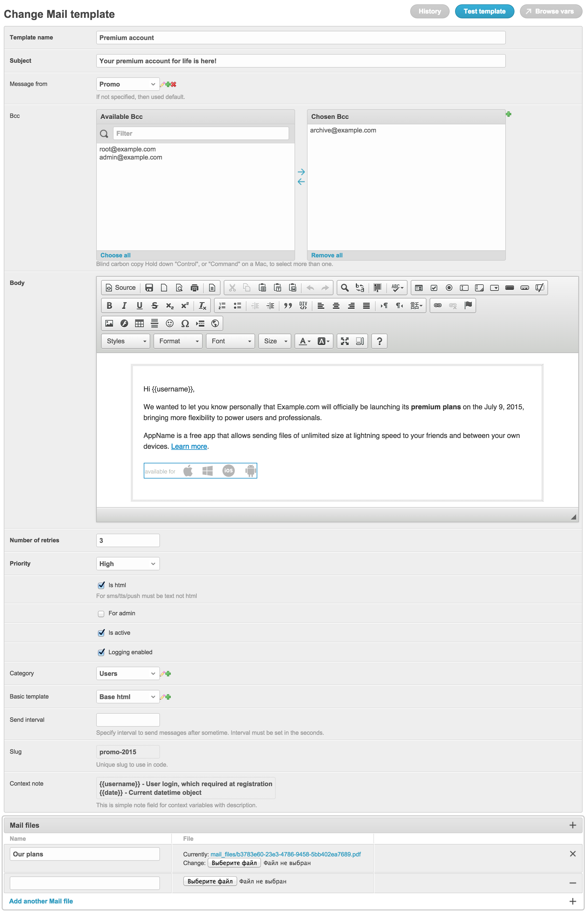Enable the For admin checkbox
This screenshot has width=588, height=914.
tap(101, 613)
